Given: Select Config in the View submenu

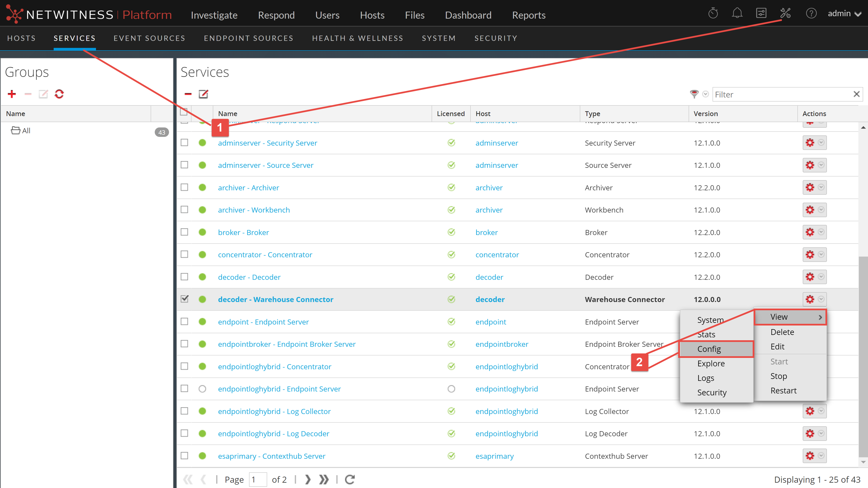Looking at the screenshot, I should tap(716, 349).
